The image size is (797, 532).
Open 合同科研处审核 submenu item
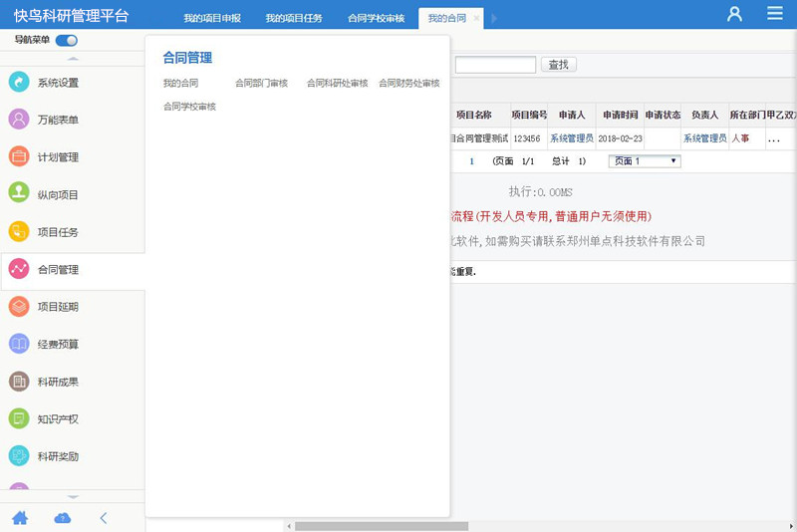coord(337,83)
